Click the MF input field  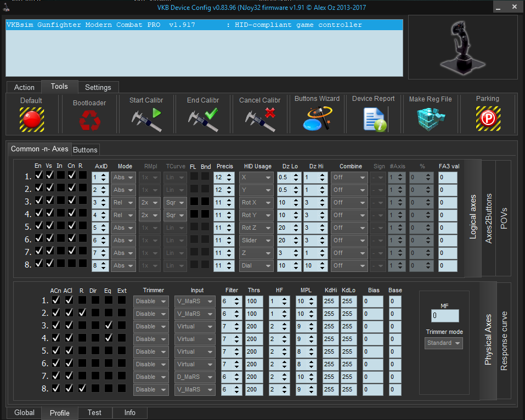[445, 316]
